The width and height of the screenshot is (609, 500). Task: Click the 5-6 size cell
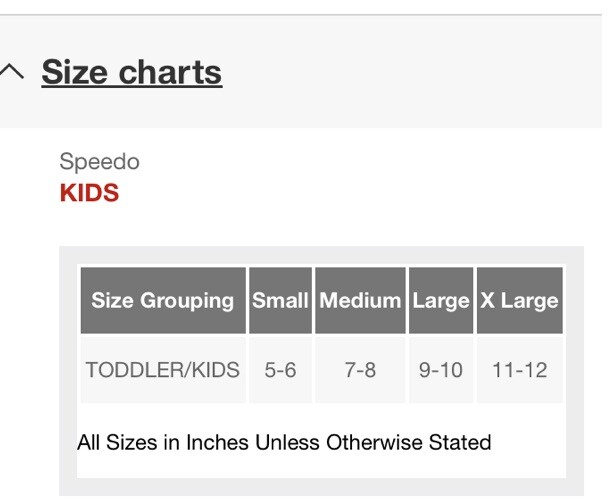[280, 370]
